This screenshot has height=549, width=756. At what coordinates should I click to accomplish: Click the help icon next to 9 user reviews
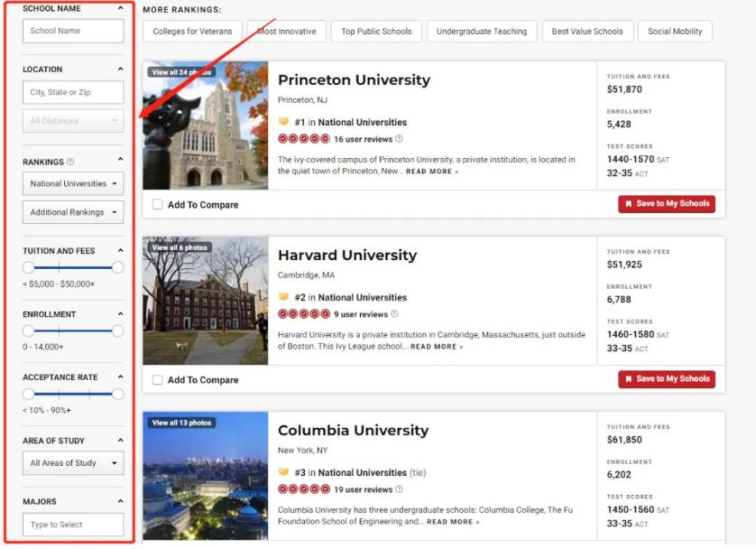(394, 314)
